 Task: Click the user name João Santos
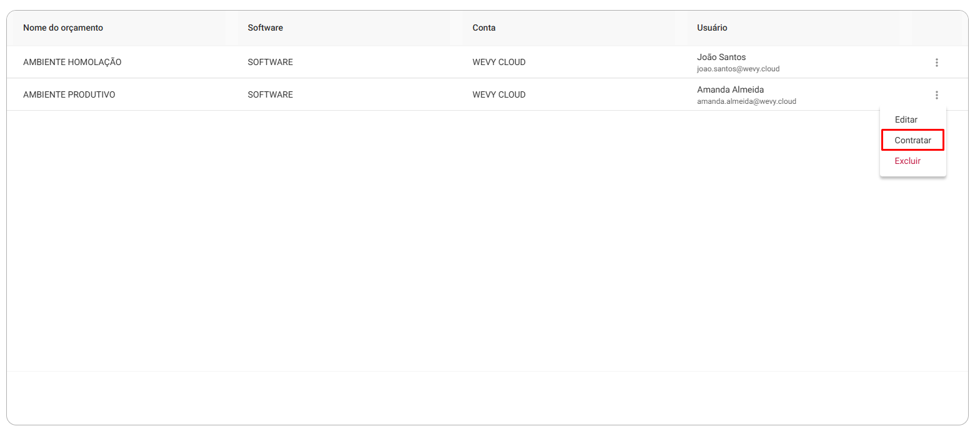(x=721, y=57)
